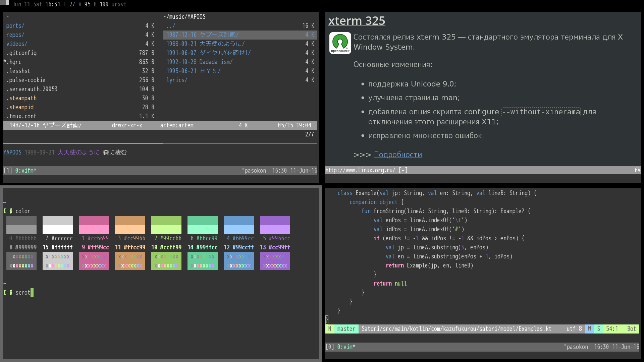The width and height of the screenshot is (644, 362).
Task: Click the purple xxxxxxx sample block
Action: pos(275,261)
